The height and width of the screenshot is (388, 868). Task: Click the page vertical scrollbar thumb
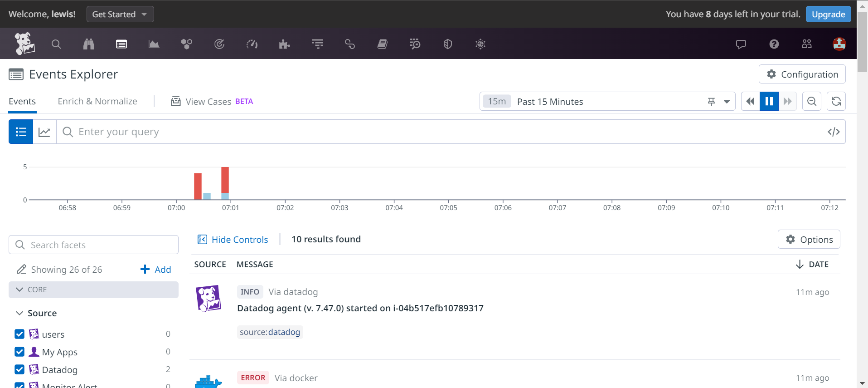[x=863, y=41]
